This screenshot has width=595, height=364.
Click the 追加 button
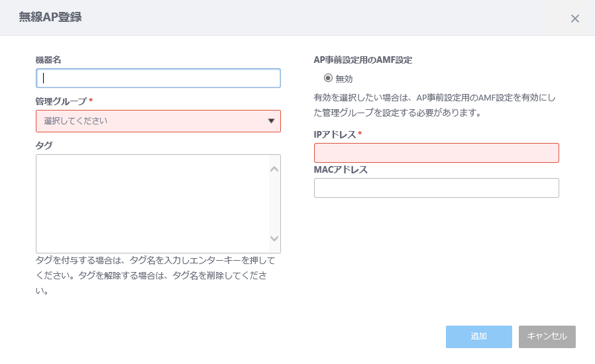click(x=479, y=337)
